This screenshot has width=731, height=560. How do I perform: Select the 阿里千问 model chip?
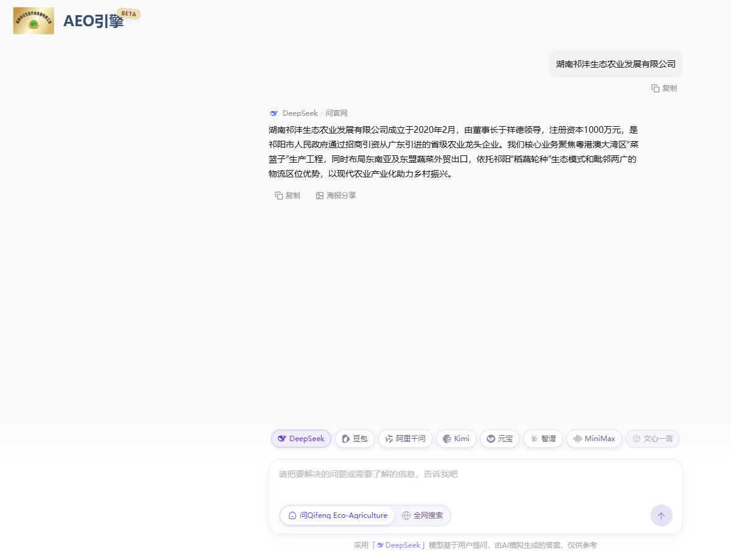(x=405, y=439)
